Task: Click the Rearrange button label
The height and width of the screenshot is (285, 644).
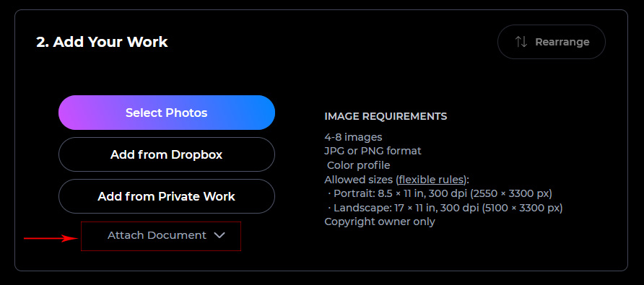Action: click(562, 42)
